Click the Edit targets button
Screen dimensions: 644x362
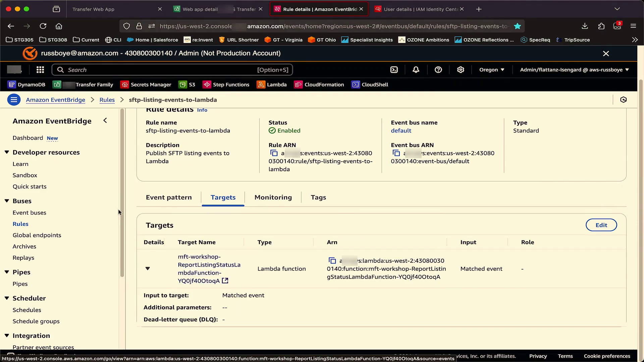pos(601,225)
